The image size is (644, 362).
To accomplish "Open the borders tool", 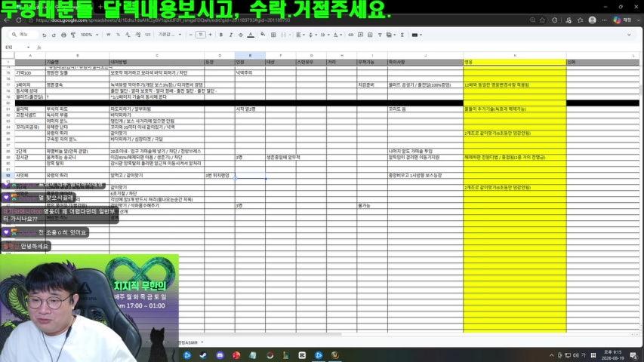I will [273, 35].
